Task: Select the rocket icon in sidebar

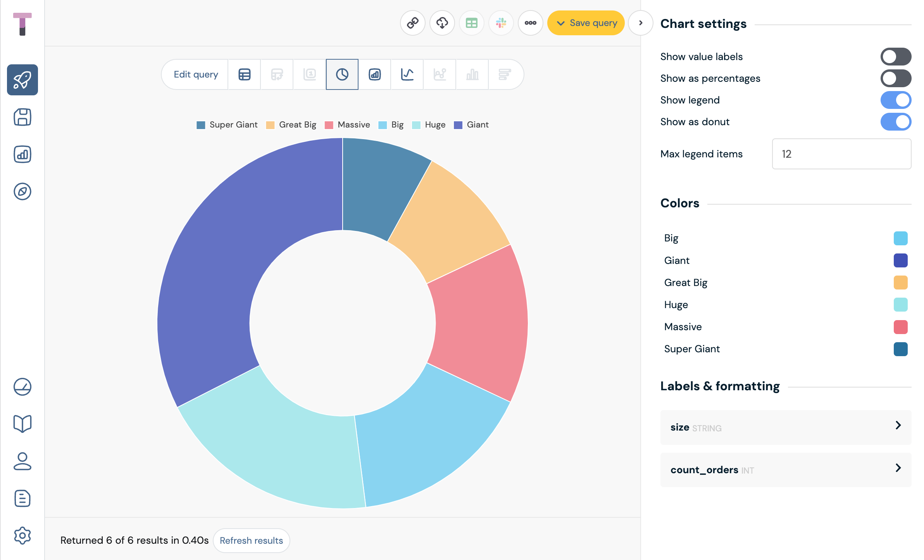Action: point(22,80)
